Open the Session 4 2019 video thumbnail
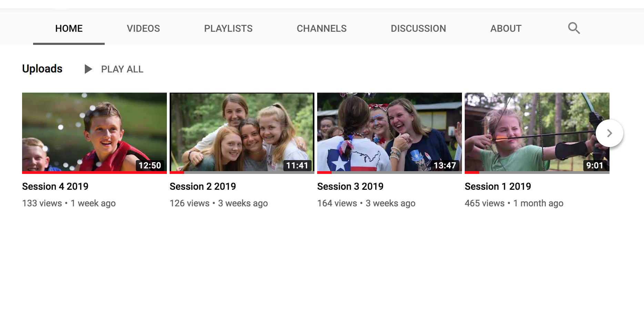644x314 pixels. [94, 132]
